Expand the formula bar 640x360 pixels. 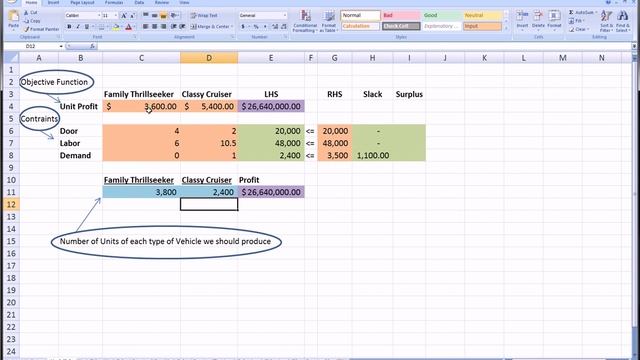[x=634, y=47]
